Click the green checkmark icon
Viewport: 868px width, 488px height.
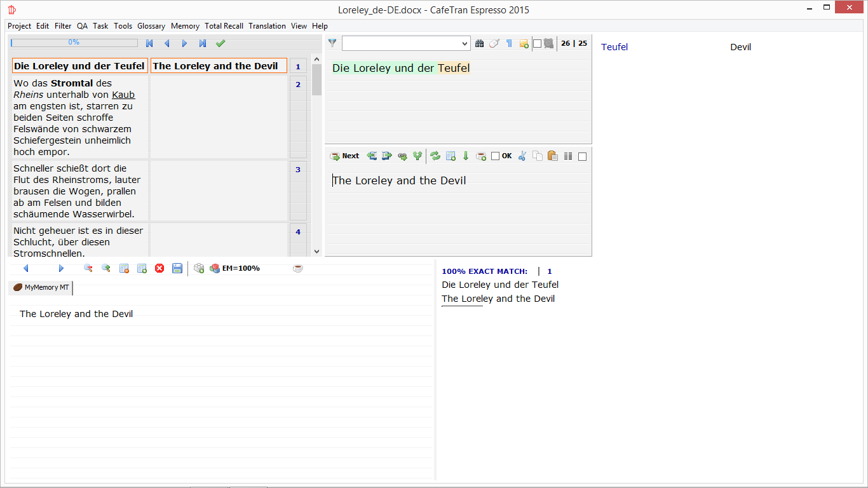click(220, 43)
